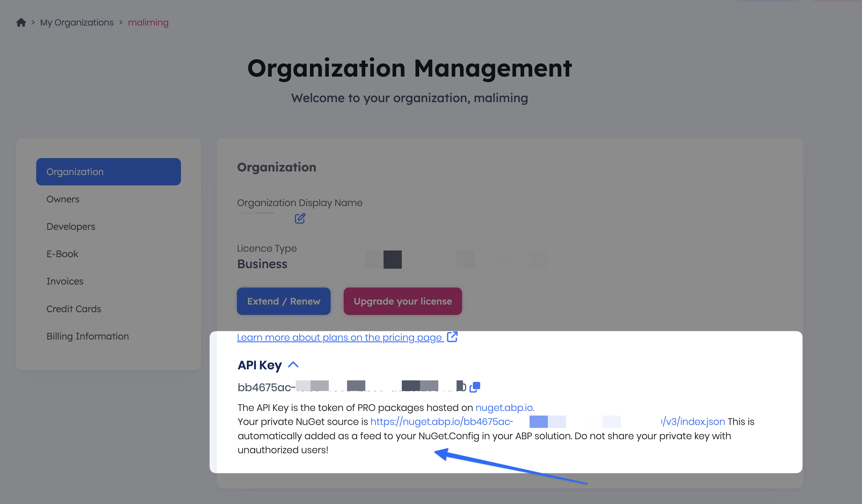Collapse the API Key section chevron

click(293, 365)
